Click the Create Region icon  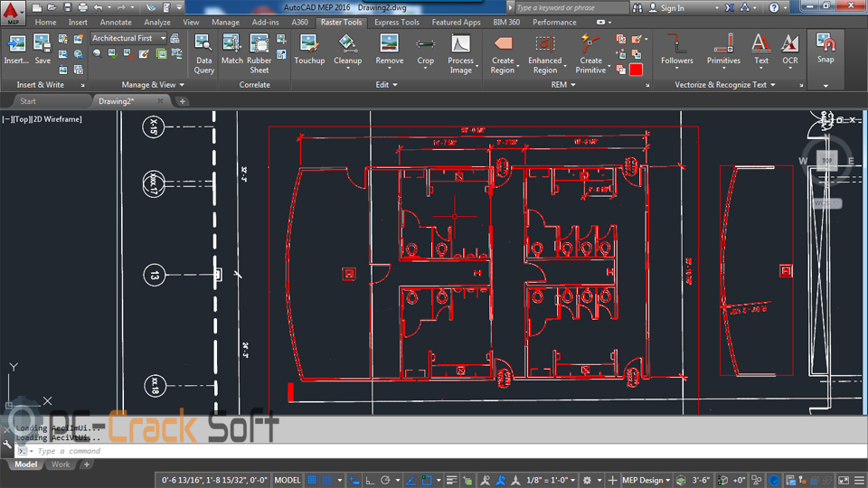503,44
